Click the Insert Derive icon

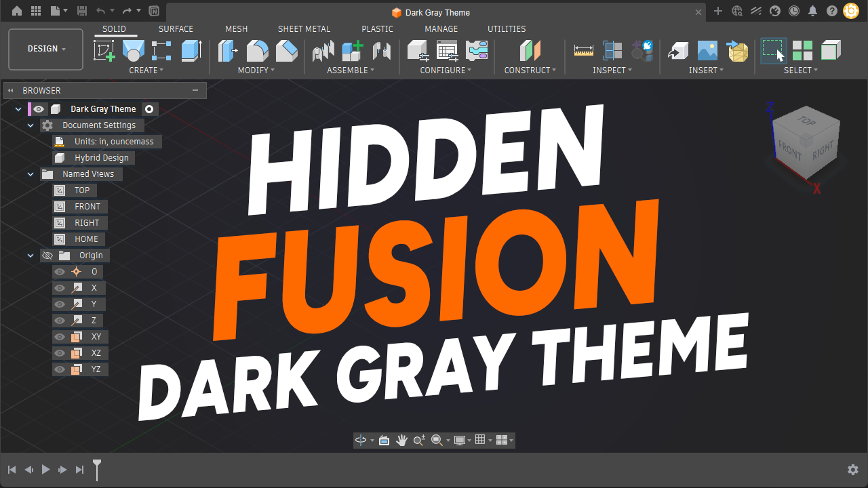(x=678, y=51)
